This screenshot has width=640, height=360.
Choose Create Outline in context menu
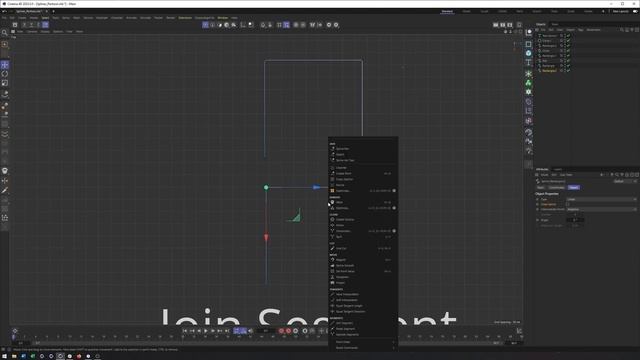tap(345, 220)
